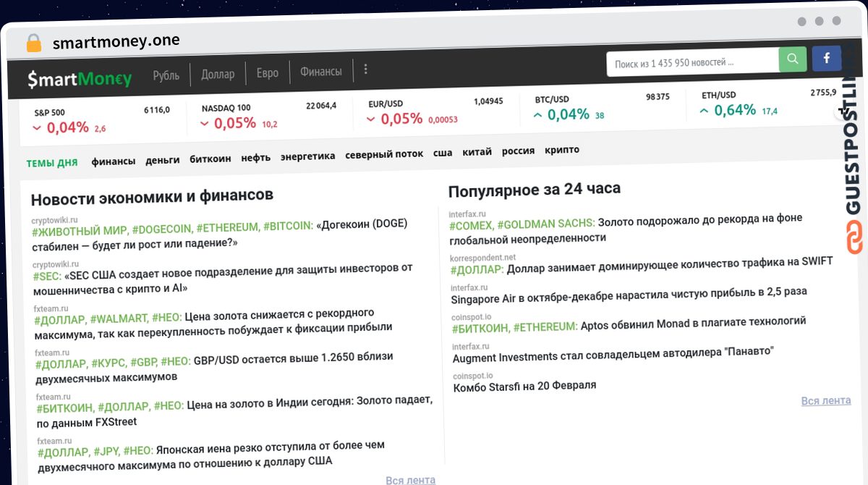Open the three-dots more menu
The width and height of the screenshot is (868, 485).
pos(365,69)
